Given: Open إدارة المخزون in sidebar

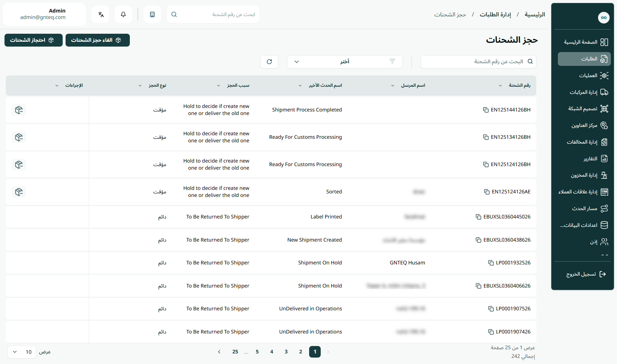Looking at the screenshot, I should (x=584, y=175).
